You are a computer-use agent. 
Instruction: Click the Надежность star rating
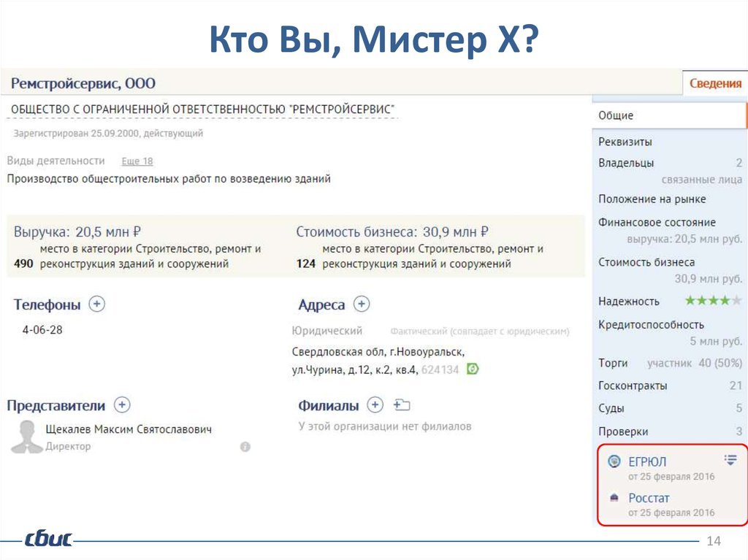pyautogui.click(x=712, y=301)
